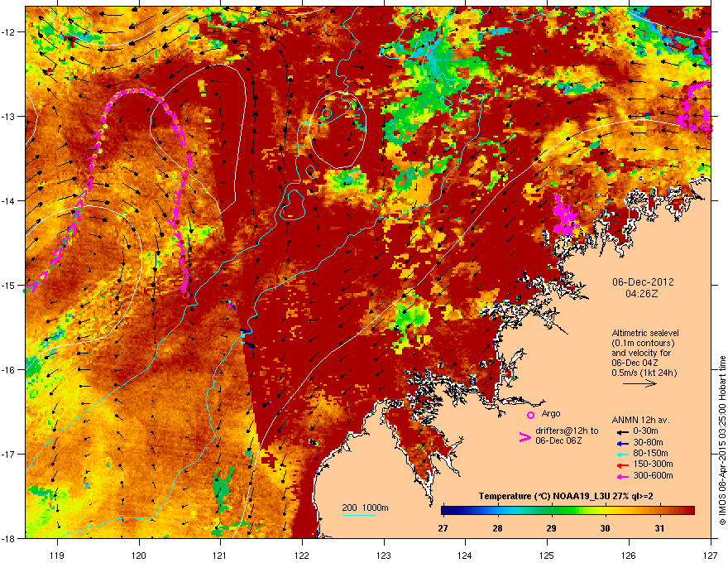Click the top of the arched magenta drifter track near 120E
Viewport: 728px width, 563px height.
pyautogui.click(x=137, y=90)
